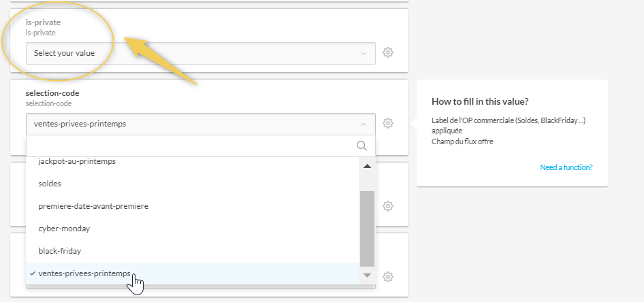Click the dropdown list scrollbar thumb
Image resolution: width=644 pixels, height=302 pixels.
point(367,228)
